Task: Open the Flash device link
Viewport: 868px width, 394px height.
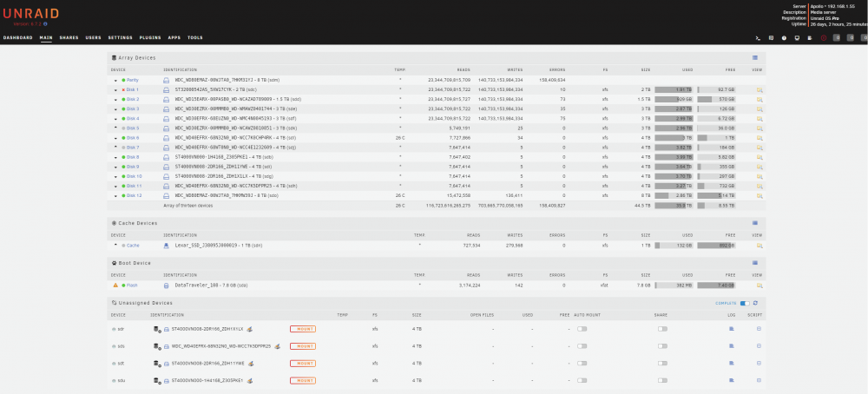Action: [x=132, y=286]
